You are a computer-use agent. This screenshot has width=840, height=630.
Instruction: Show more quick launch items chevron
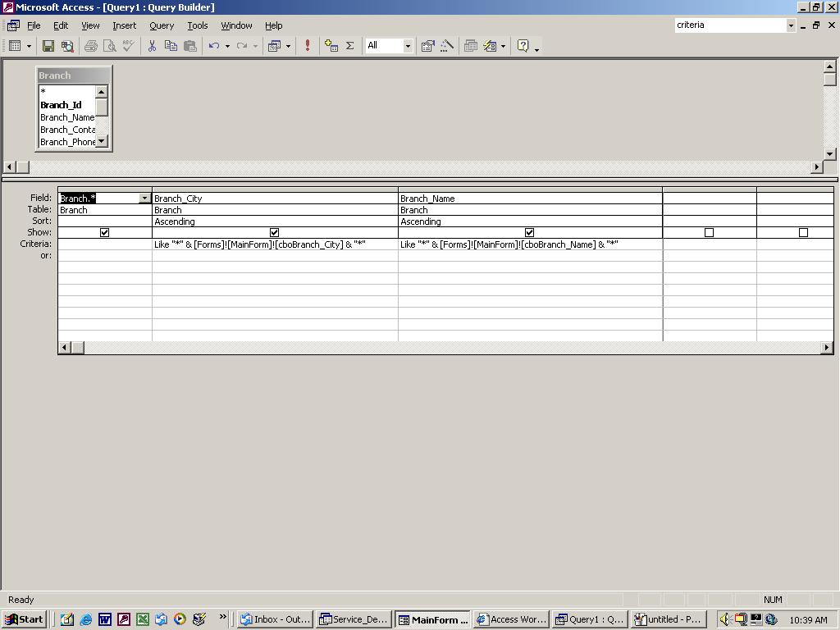click(223, 617)
